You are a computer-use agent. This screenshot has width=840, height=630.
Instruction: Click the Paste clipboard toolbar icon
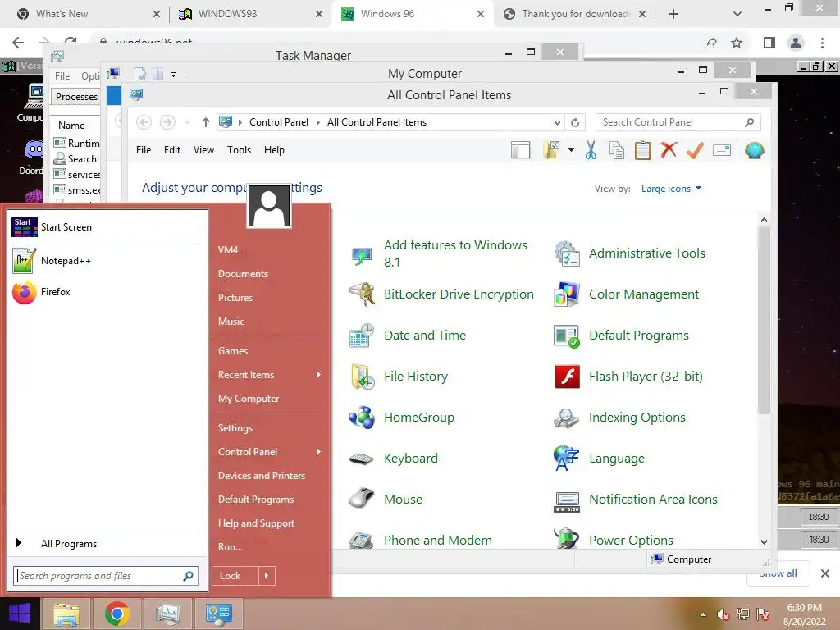[x=643, y=151]
